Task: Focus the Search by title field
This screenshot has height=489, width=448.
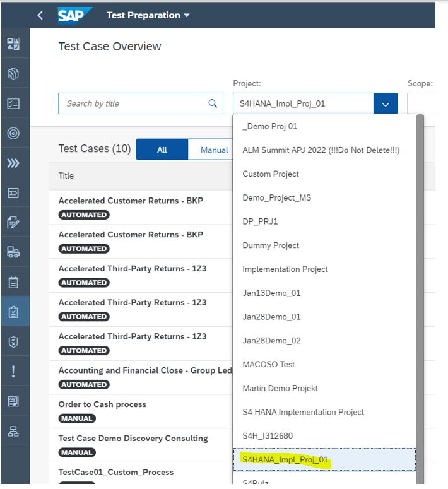Action: pyautogui.click(x=141, y=103)
